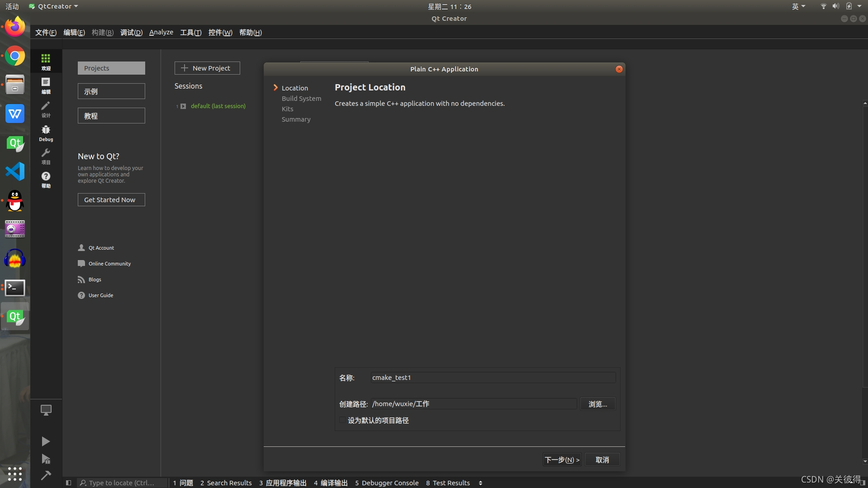The image size is (868, 488).
Task: Open the Terminal from the dock
Action: pos(15,288)
